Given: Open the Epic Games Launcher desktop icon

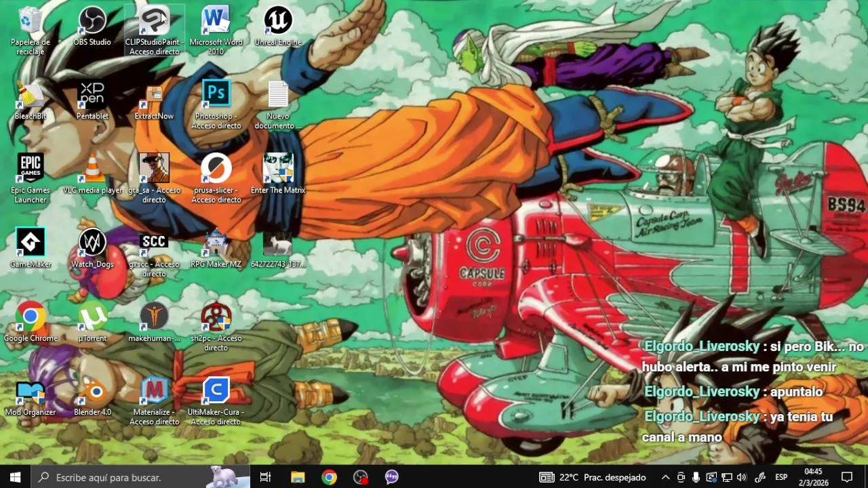Looking at the screenshot, I should click(31, 179).
